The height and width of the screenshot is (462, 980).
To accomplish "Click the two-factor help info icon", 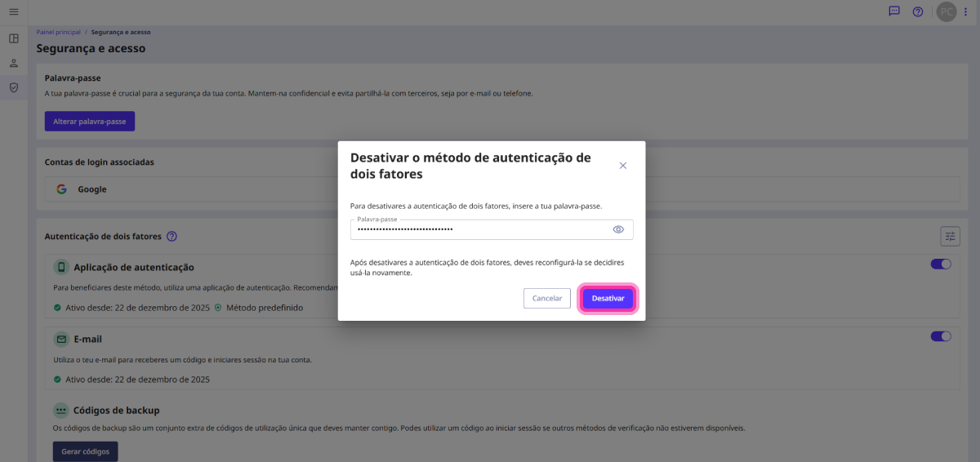I will (171, 237).
